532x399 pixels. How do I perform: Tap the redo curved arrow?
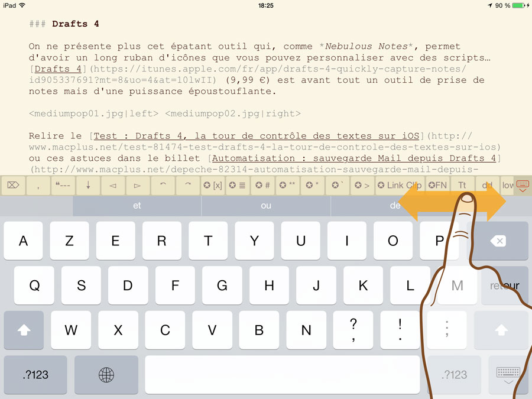tap(187, 185)
